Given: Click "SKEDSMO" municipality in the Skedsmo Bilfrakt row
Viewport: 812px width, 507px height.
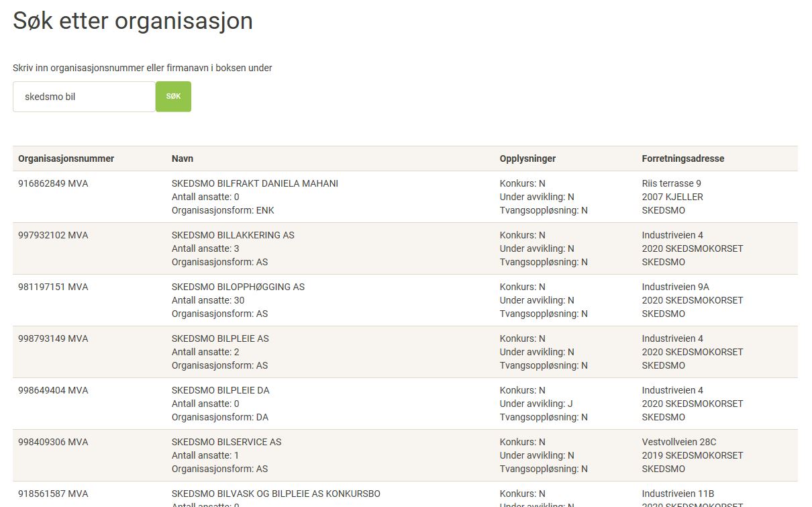Looking at the screenshot, I should (x=664, y=210).
